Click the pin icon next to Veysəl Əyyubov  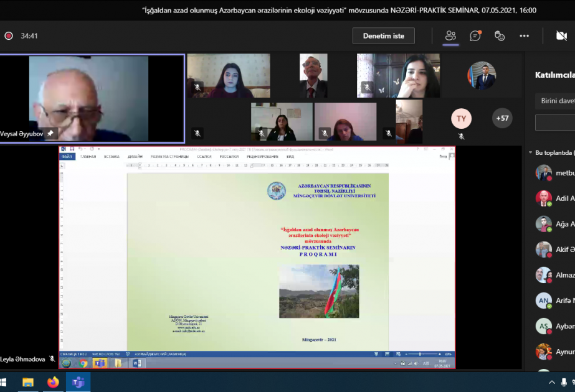(x=50, y=133)
